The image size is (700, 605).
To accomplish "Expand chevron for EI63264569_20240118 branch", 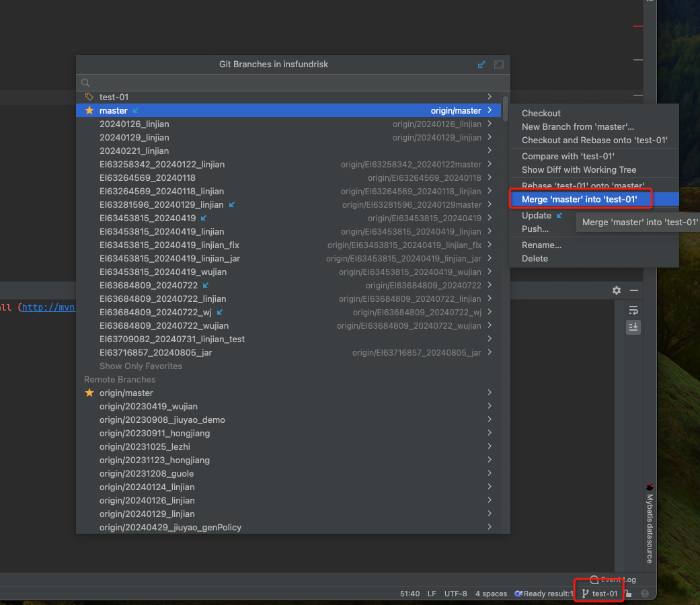I will [x=490, y=177].
